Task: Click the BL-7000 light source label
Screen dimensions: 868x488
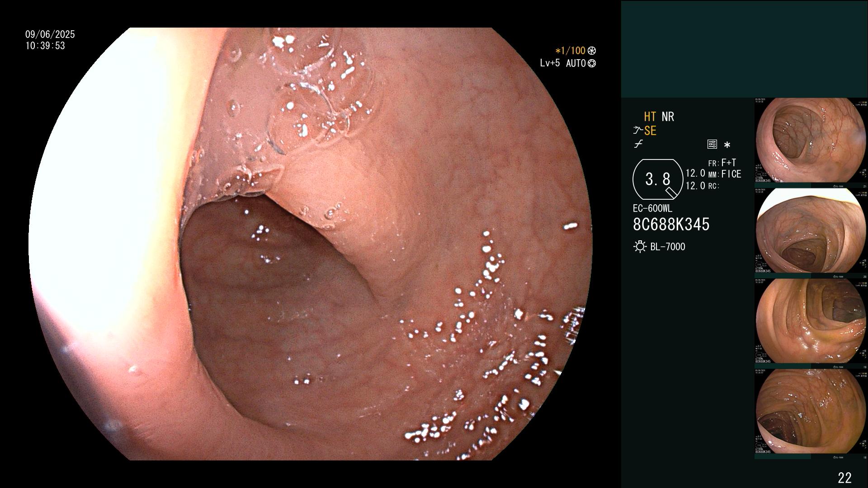Action: coord(668,247)
